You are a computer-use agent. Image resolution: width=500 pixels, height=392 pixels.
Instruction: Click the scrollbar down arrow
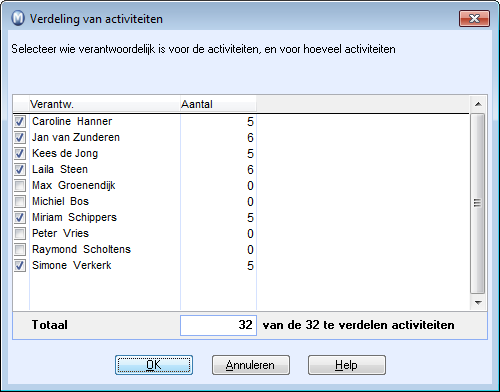[x=478, y=303]
